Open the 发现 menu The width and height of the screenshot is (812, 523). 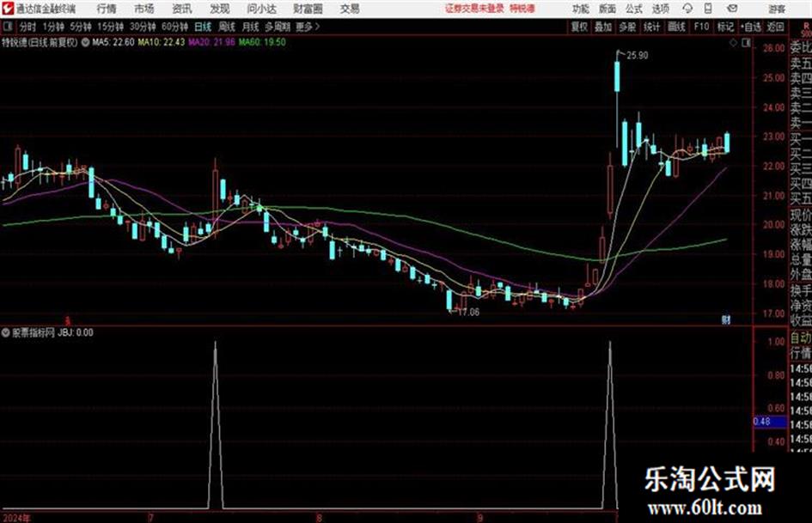(220, 9)
